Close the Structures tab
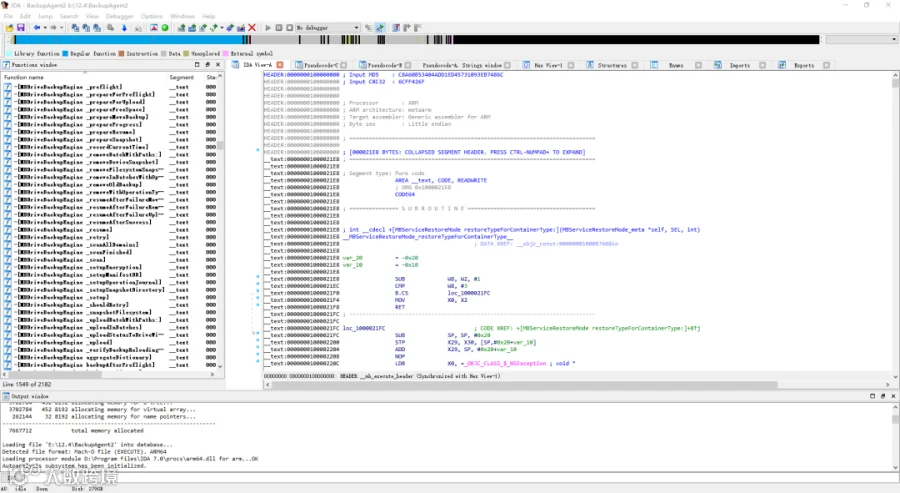 [x=635, y=65]
